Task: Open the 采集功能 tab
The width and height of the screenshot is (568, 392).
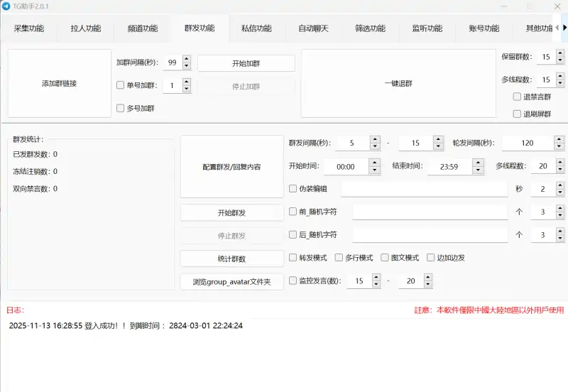Action: (x=29, y=28)
